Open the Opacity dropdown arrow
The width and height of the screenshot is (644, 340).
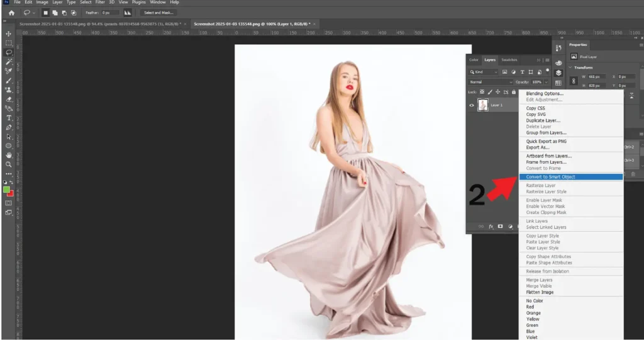pos(546,82)
